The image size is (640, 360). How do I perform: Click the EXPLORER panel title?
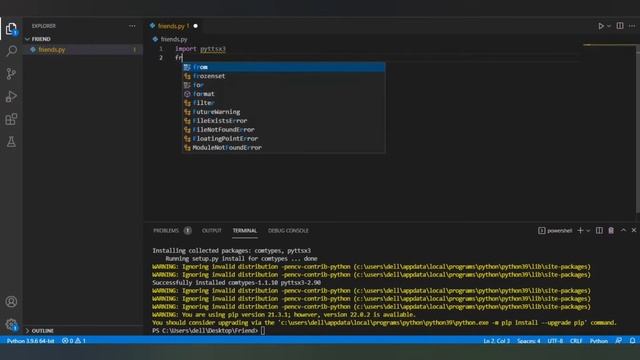coord(44,26)
